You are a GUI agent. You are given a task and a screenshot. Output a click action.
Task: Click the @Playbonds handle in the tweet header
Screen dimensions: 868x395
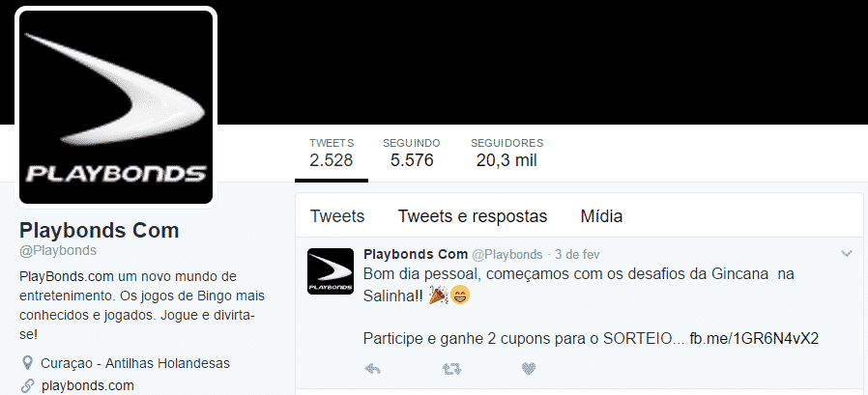(x=506, y=255)
